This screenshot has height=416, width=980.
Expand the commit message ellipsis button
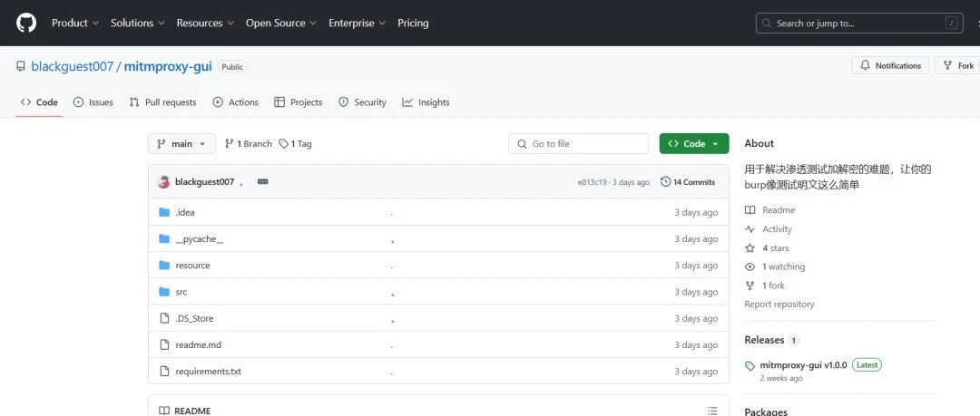pyautogui.click(x=262, y=182)
